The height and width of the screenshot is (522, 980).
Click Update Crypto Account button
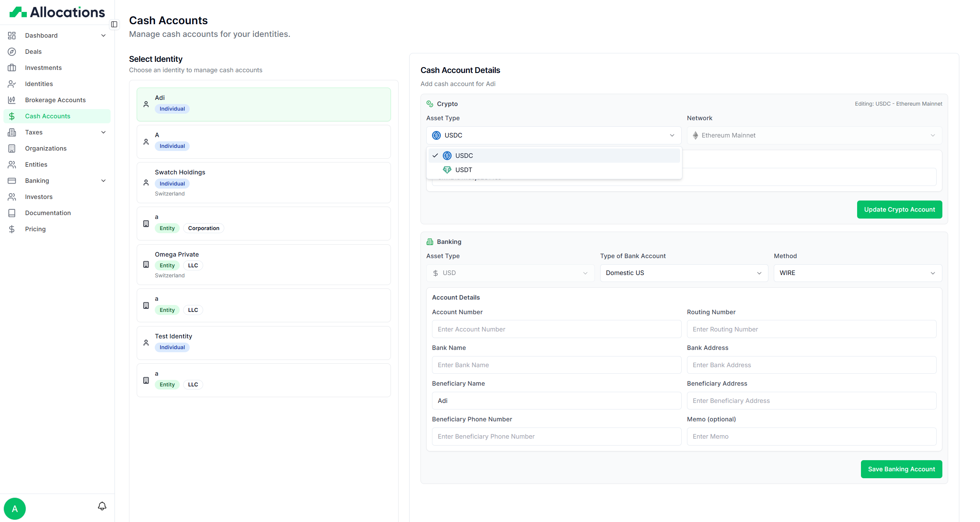point(899,209)
